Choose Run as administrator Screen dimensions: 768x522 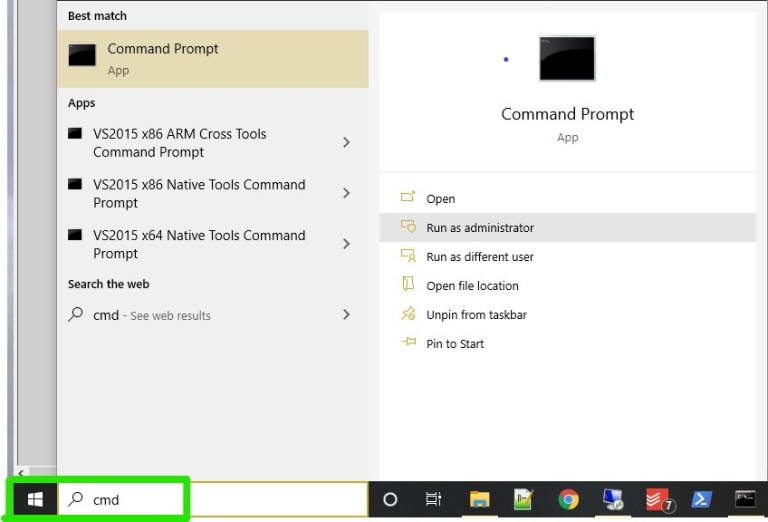567,227
